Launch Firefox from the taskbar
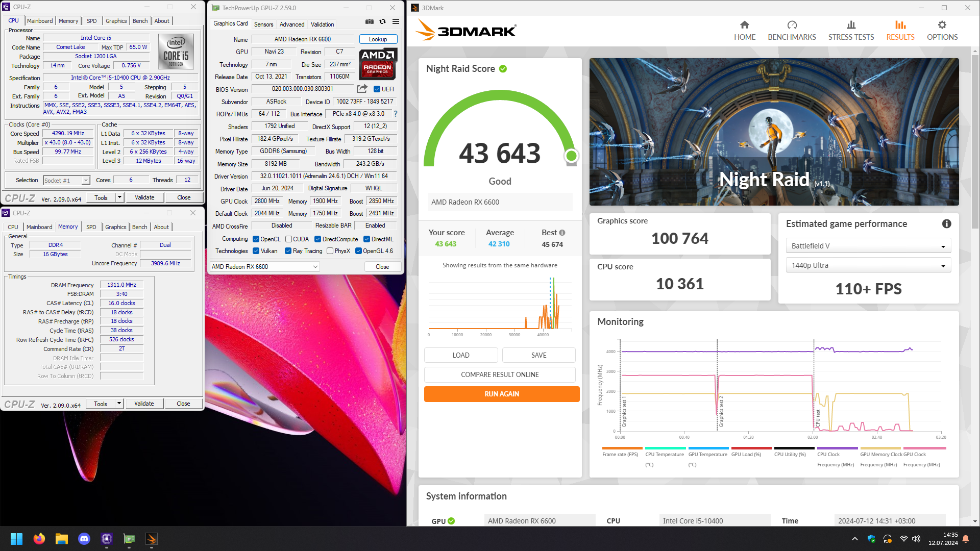This screenshot has height=551, width=980. 39,539
